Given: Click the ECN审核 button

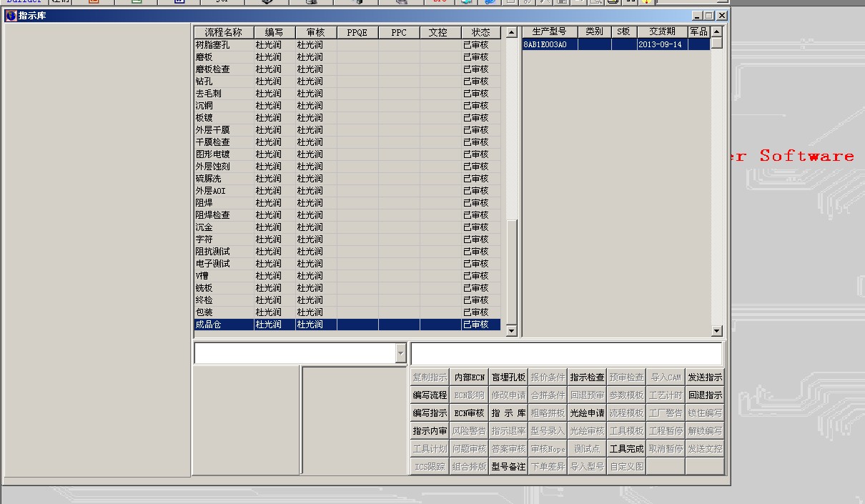Looking at the screenshot, I should pyautogui.click(x=470, y=412).
